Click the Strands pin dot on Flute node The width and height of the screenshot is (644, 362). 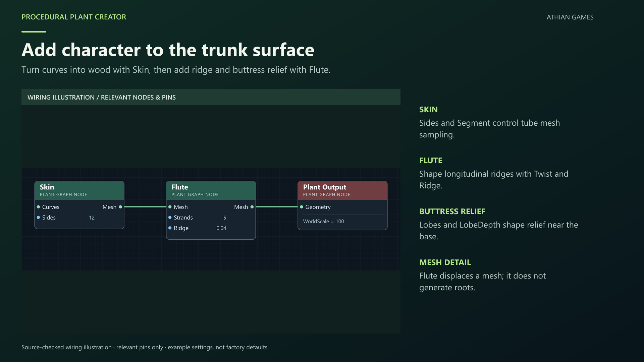click(170, 217)
